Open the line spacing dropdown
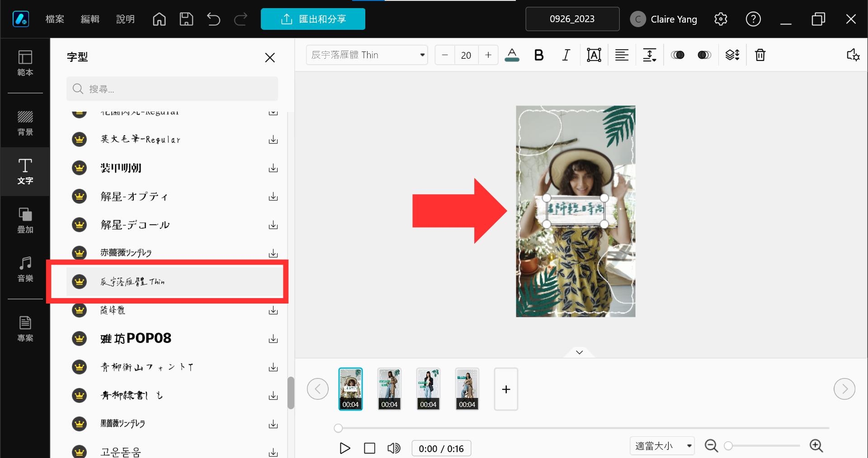This screenshot has width=868, height=458. 650,55
